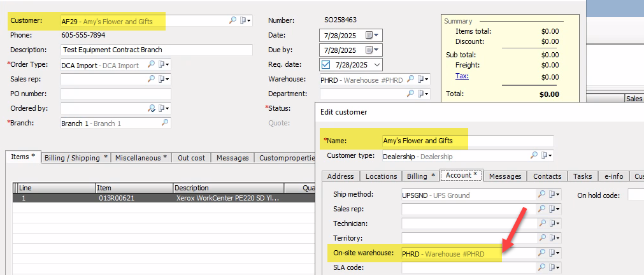644x275 pixels.
Task: Click the On-site warehouse lookup magnifier
Action: pyautogui.click(x=541, y=253)
